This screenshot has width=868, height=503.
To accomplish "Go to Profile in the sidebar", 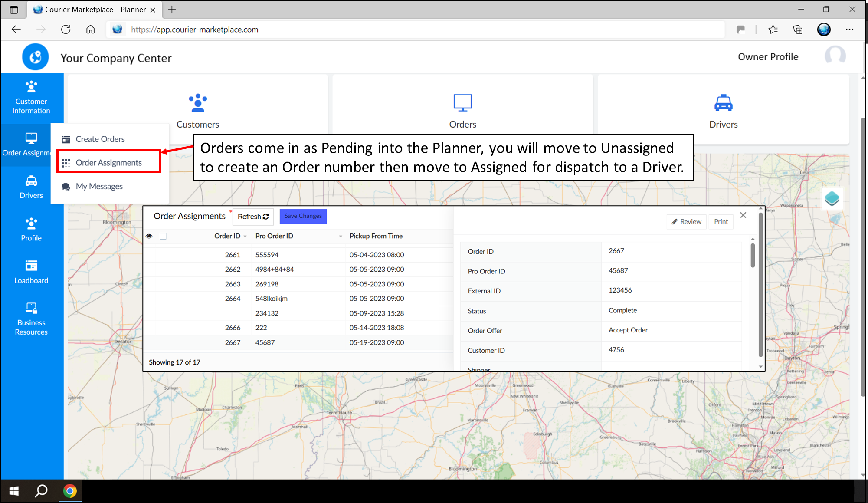I will pos(31,230).
